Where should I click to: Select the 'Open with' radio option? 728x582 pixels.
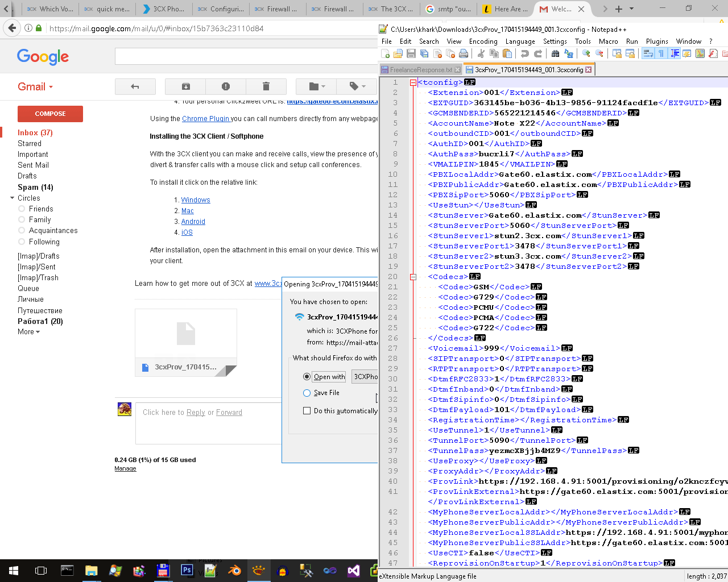coord(307,377)
